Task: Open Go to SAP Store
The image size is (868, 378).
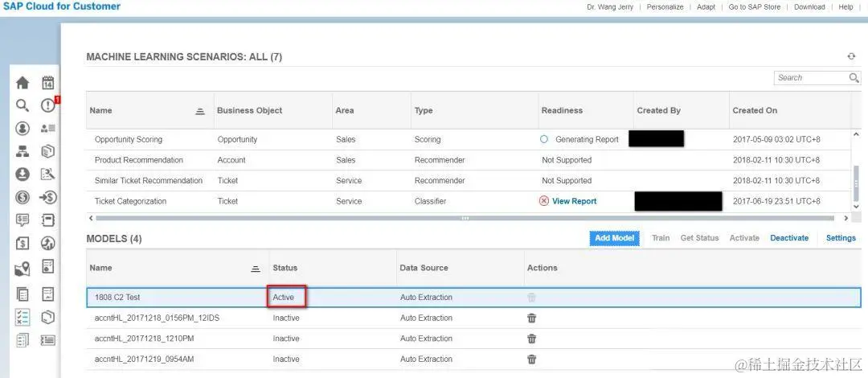Action: tap(755, 7)
